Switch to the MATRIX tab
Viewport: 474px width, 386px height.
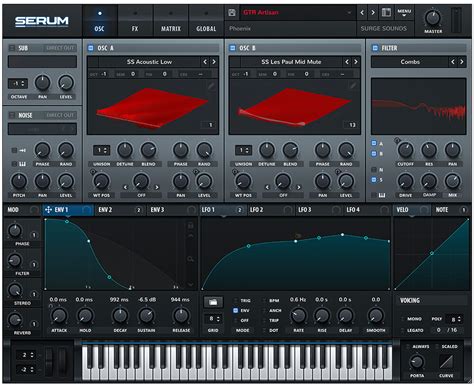[171, 21]
